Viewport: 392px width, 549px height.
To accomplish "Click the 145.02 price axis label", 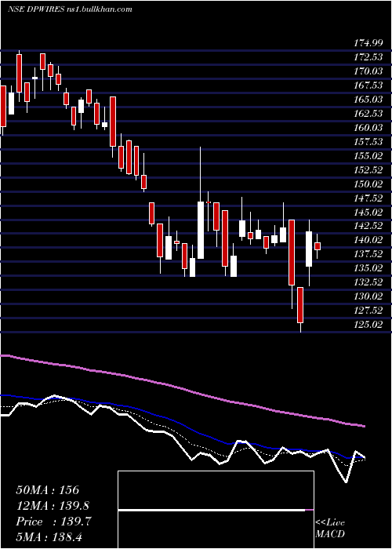I will (368, 213).
